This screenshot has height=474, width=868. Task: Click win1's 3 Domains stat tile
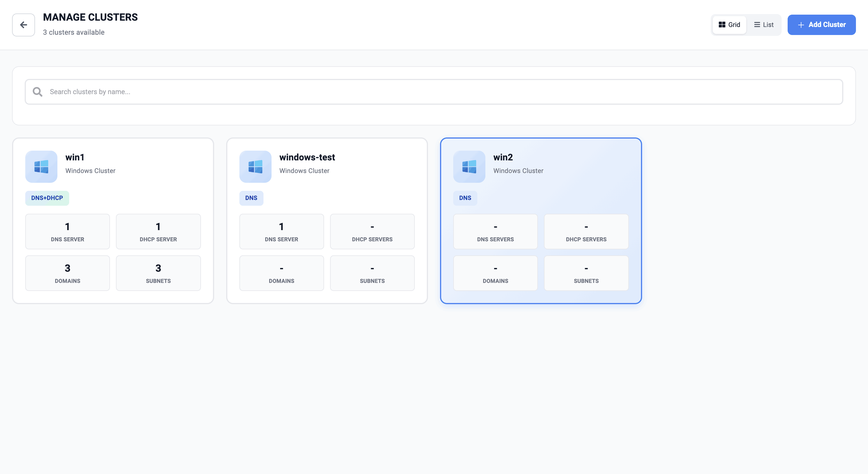click(x=67, y=273)
